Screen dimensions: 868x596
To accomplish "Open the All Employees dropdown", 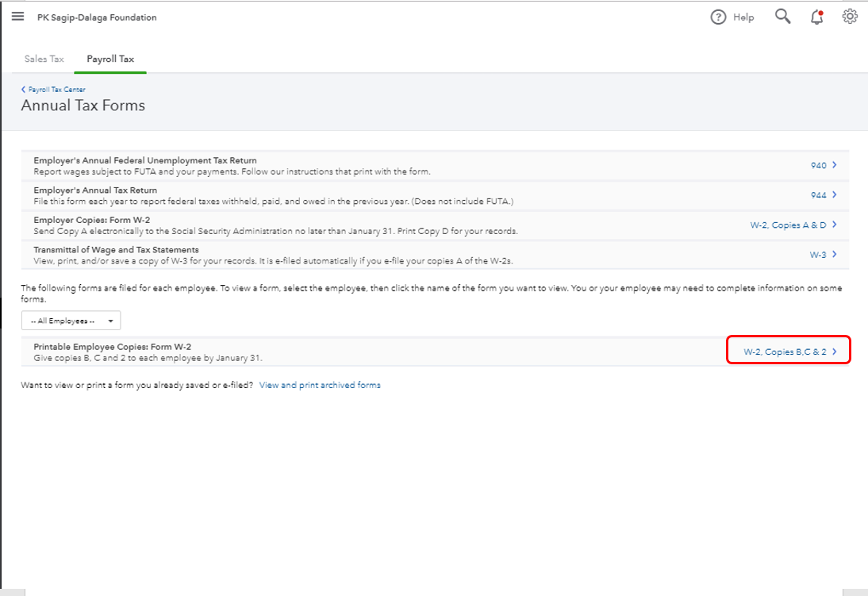I will [71, 321].
